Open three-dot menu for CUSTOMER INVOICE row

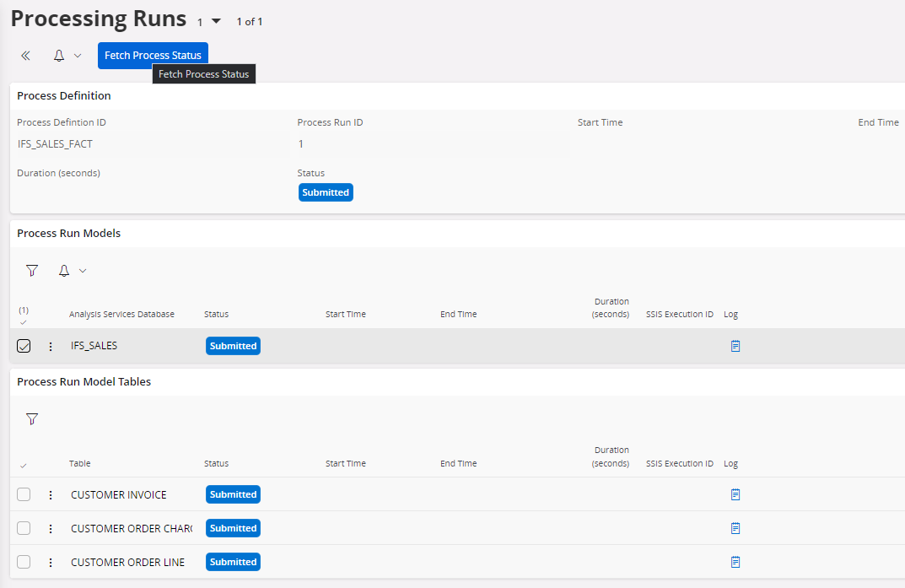(x=51, y=494)
